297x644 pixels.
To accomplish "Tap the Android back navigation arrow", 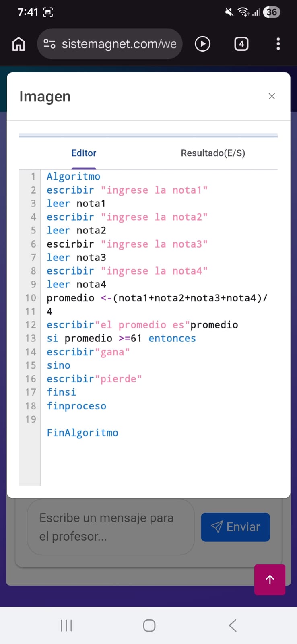I will (232, 625).
